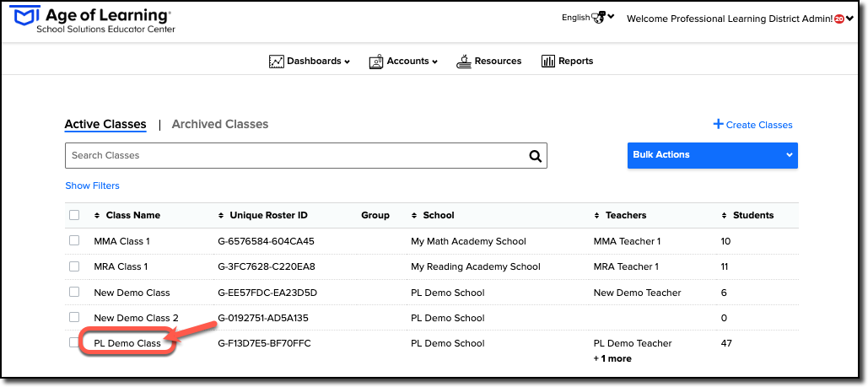Click the language globe icon next to English
868x387 pixels.
[599, 18]
